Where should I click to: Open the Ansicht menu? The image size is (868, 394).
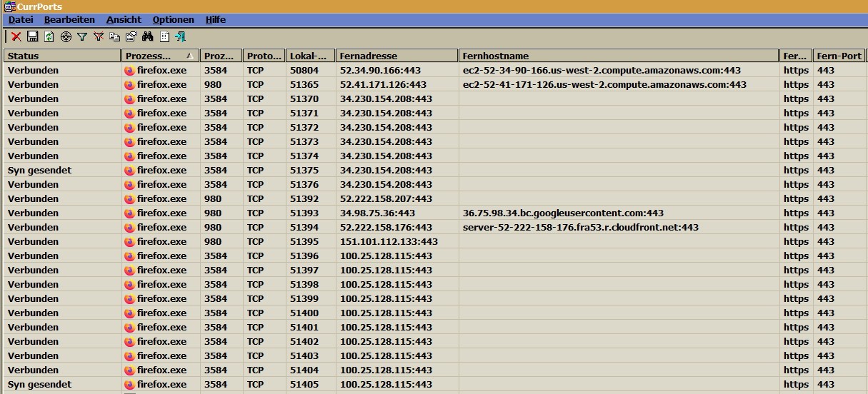click(124, 20)
